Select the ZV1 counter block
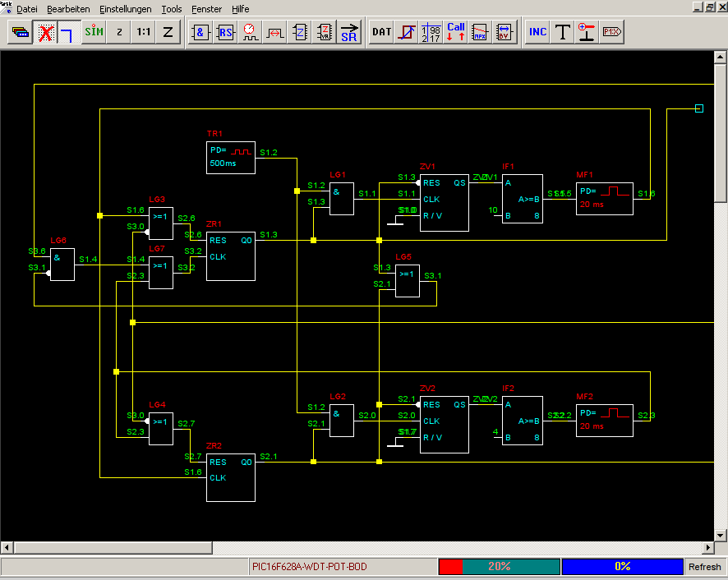This screenshot has width=728, height=580. (x=444, y=203)
